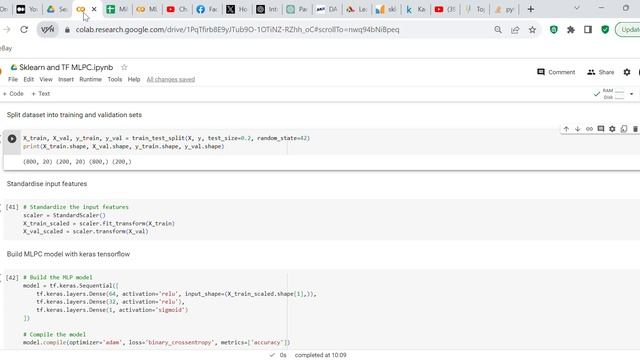Image resolution: width=640 pixels, height=360 pixels.
Task: Open the browser extensions puzzle icon
Action: [571, 29]
